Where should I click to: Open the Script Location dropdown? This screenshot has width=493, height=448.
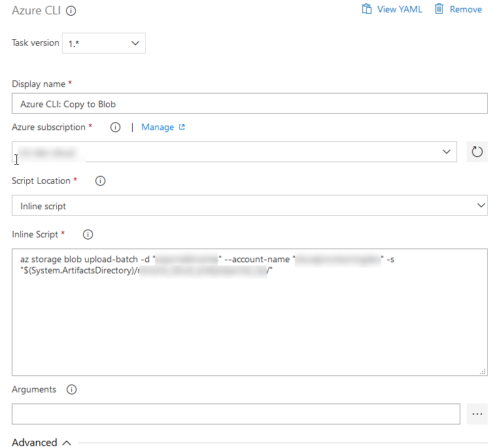pyautogui.click(x=249, y=205)
